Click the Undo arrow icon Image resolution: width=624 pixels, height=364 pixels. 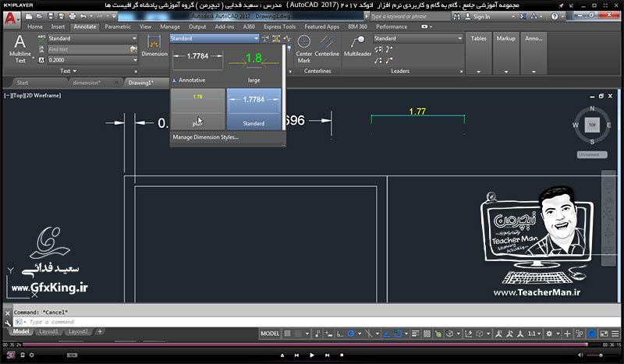point(83,16)
